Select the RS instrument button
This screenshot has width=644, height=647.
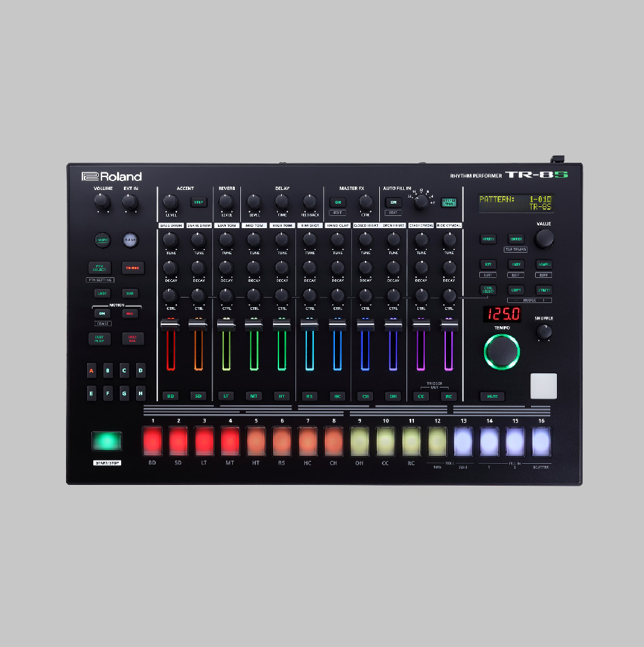coord(310,396)
